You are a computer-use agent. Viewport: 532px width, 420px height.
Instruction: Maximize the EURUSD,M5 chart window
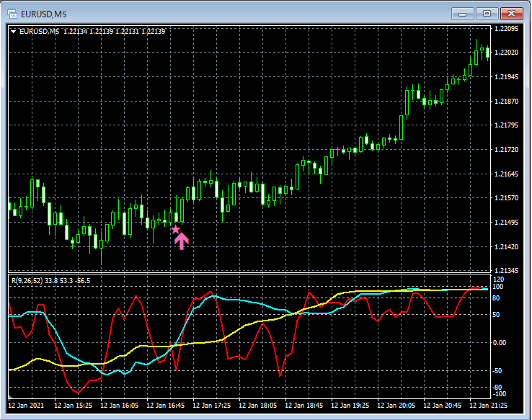pyautogui.click(x=487, y=13)
